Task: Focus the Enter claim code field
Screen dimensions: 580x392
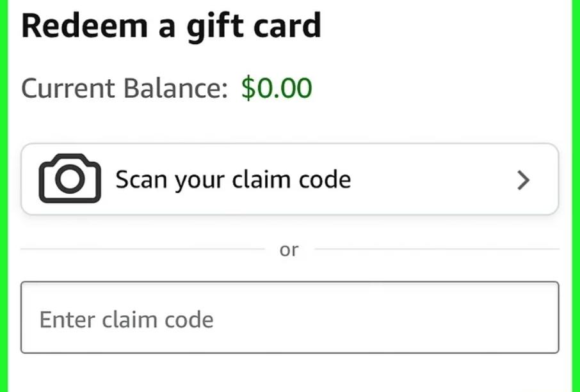Action: tap(289, 317)
